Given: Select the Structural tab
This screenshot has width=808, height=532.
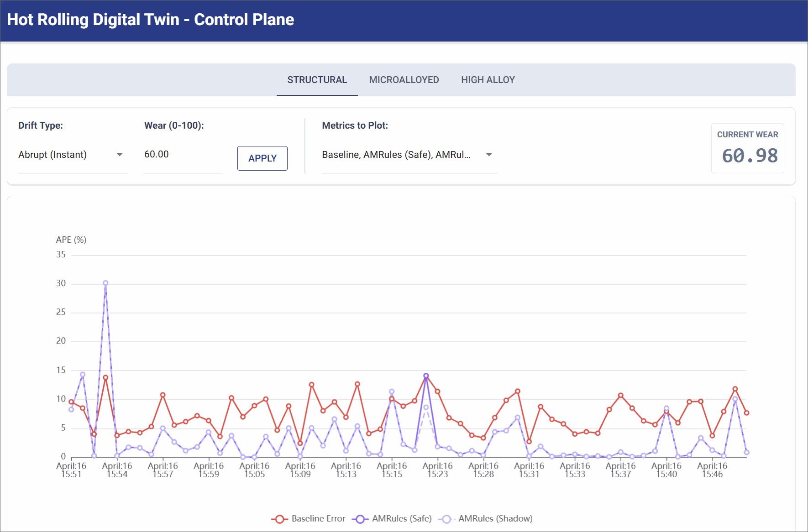Looking at the screenshot, I should [x=317, y=80].
